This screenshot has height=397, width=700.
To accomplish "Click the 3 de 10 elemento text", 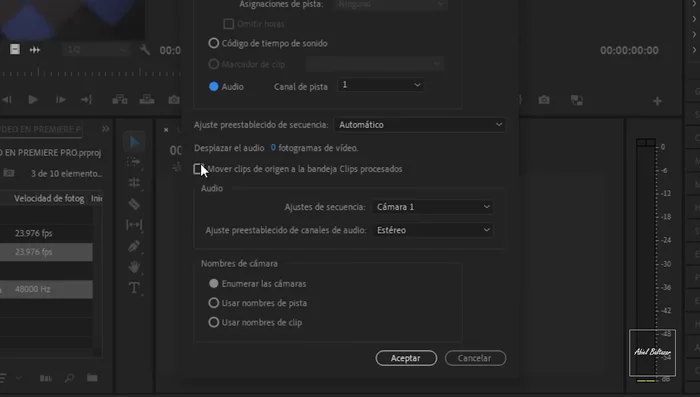I will [x=66, y=173].
